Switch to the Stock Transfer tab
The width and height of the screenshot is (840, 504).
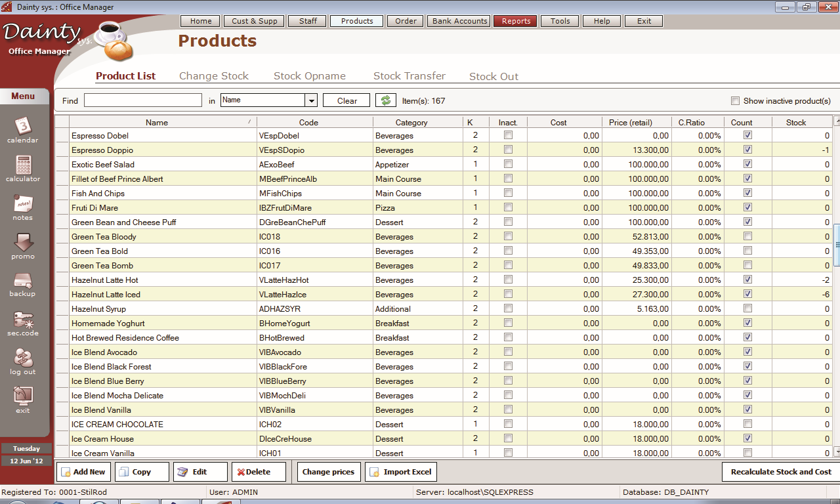click(x=409, y=76)
